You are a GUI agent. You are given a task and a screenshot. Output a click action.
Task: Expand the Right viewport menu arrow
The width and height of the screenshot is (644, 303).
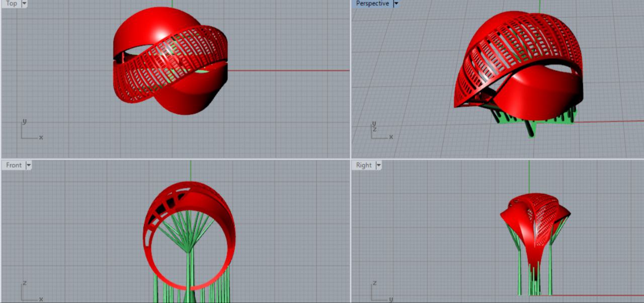[x=378, y=165]
